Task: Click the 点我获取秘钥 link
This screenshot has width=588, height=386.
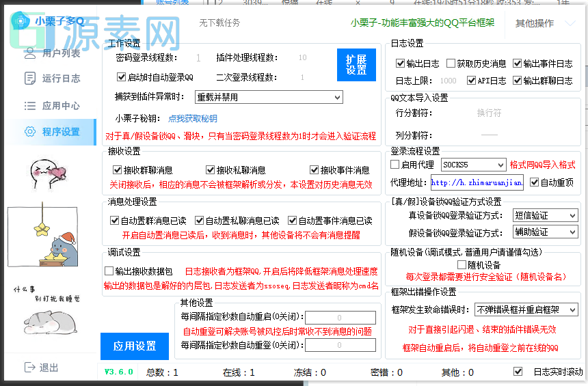Action: tap(193, 119)
